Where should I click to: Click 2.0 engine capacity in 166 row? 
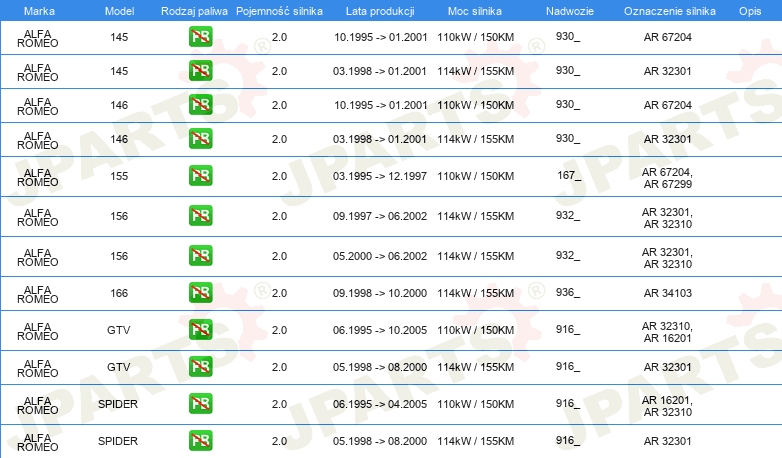[279, 293]
